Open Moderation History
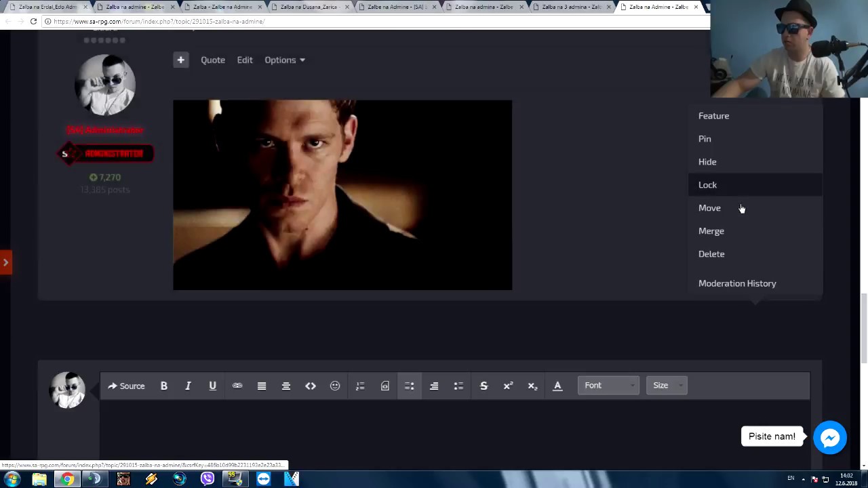The image size is (868, 488). [x=755, y=283]
